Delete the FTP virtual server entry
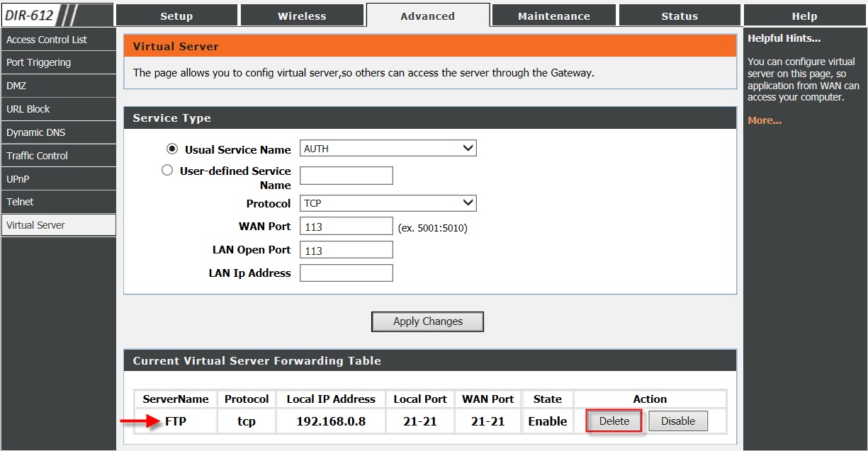Image resolution: width=868 pixels, height=451 pixels. (614, 421)
